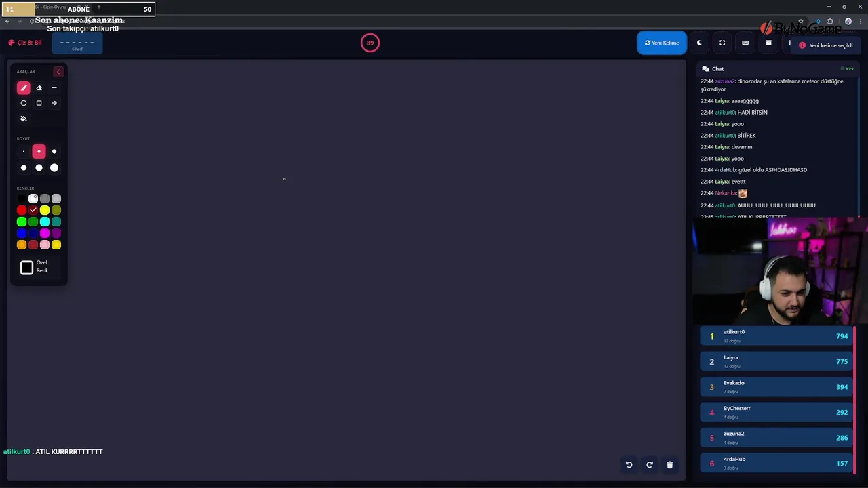Screen dimensions: 868x488
Task: Collapse the Araçlar tools panel
Action: (x=58, y=71)
